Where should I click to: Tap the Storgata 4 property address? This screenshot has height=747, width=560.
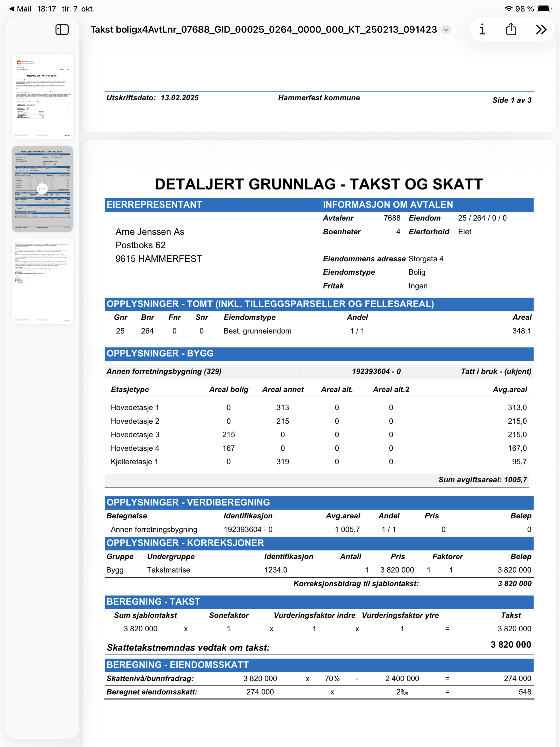[425, 259]
